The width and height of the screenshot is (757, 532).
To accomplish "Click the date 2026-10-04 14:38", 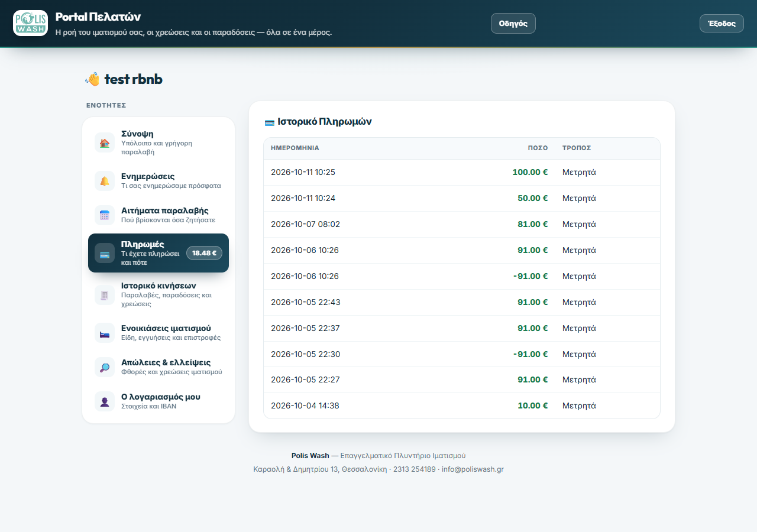I will pos(305,406).
